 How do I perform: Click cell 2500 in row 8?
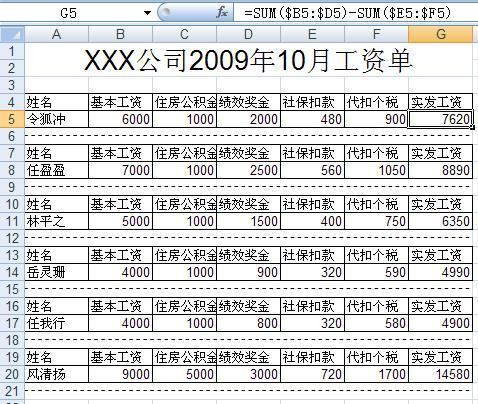coord(248,170)
